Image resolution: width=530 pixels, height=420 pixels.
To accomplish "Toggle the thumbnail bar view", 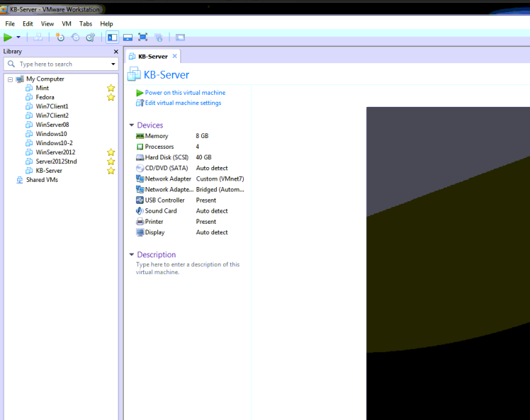I will (128, 37).
